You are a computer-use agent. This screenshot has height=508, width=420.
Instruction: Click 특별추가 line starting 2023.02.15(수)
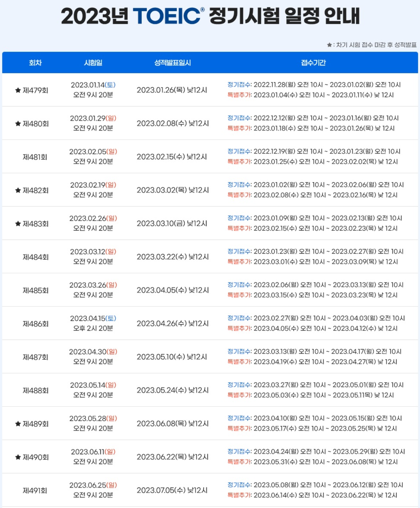313,229
